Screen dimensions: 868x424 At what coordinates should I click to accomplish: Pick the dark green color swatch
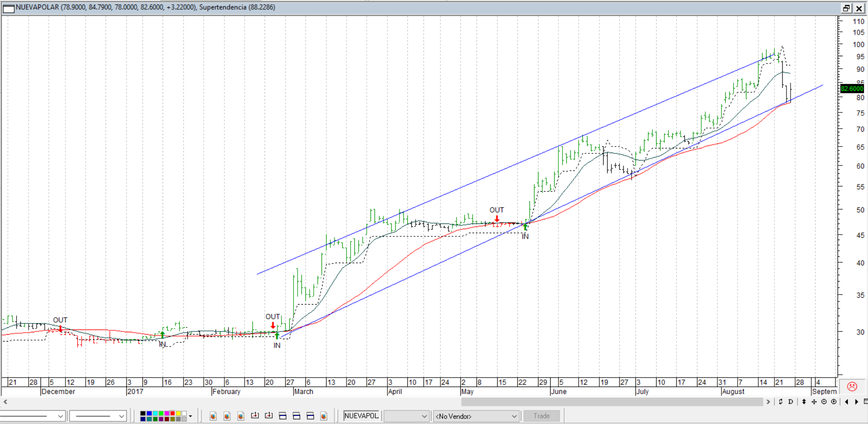(155, 419)
